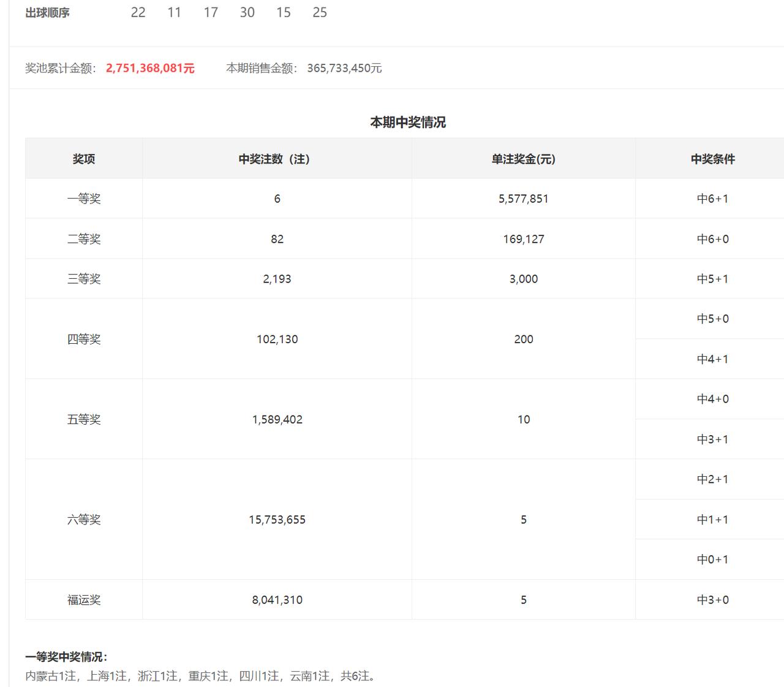The image size is (784, 687).
Task: Click the 中奖注数（注） column header
Action: click(277, 159)
